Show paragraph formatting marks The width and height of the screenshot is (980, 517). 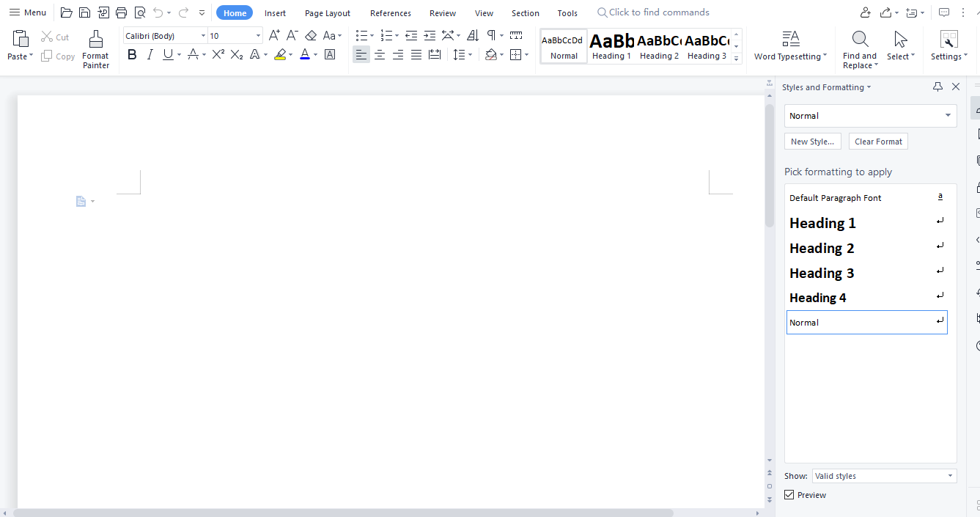click(x=490, y=34)
